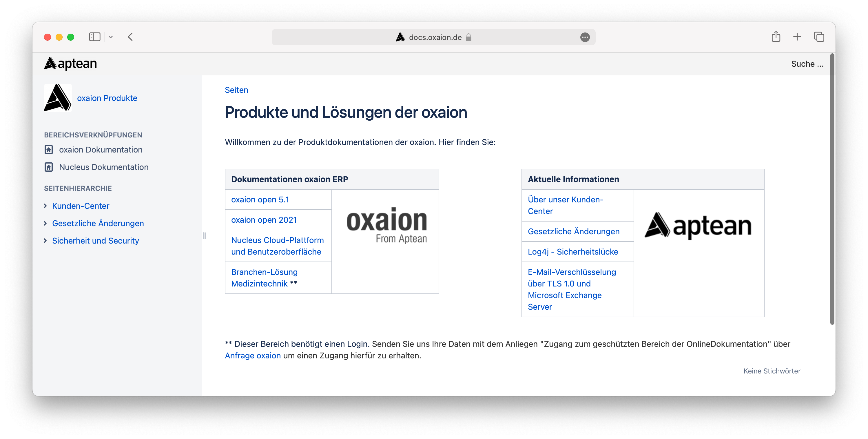Click the Keine Stichwörter label
The image size is (868, 439).
click(x=772, y=371)
